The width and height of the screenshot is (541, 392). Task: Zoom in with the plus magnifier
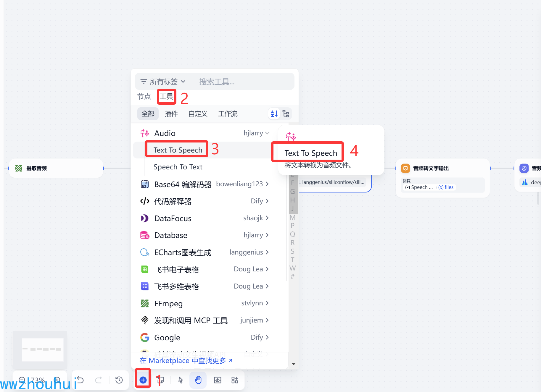click(x=57, y=380)
